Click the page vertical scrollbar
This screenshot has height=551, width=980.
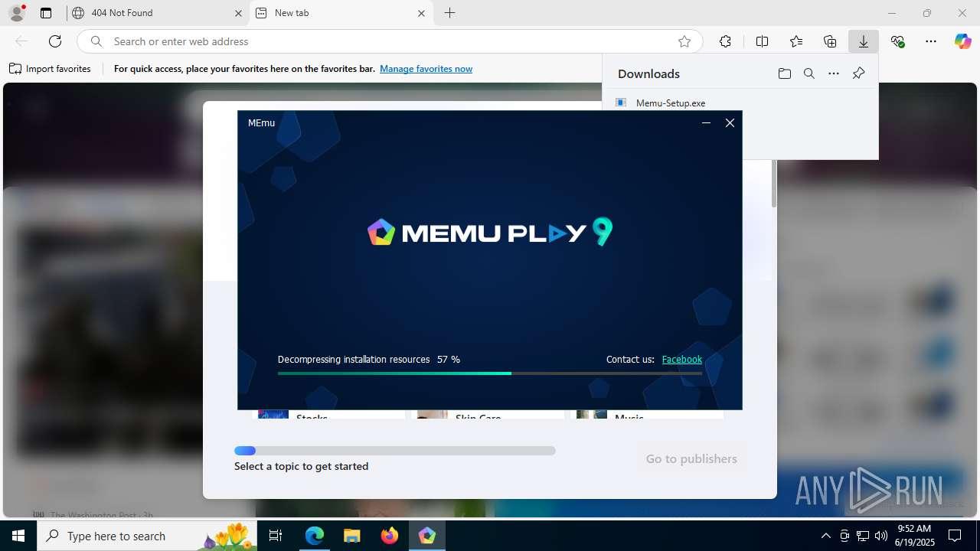click(773, 184)
